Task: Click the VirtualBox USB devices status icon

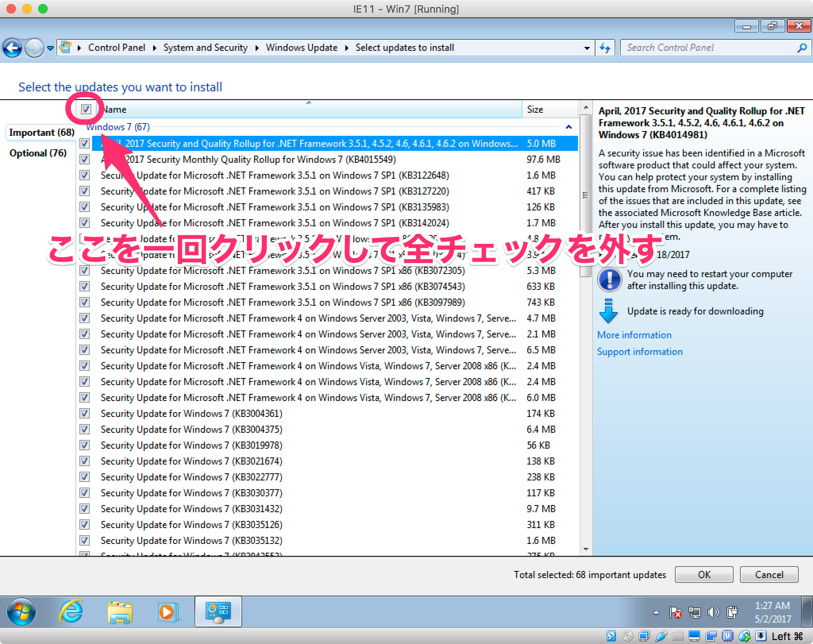Action: click(661, 636)
